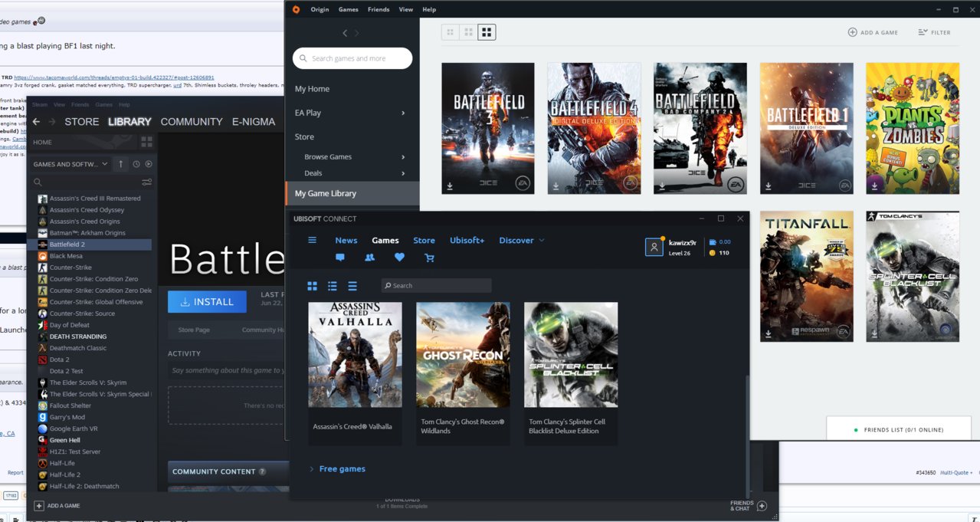Click download icon on Titanfall tile

click(769, 334)
